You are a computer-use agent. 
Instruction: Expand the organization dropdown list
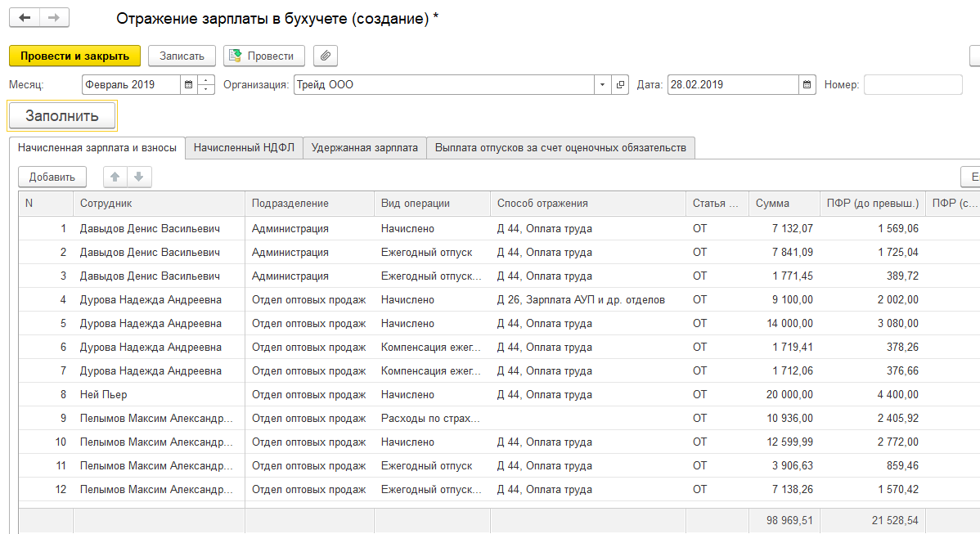pyautogui.click(x=602, y=84)
